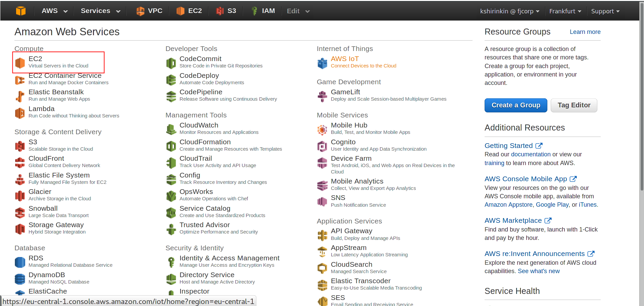Image resolution: width=644 pixels, height=306 pixels.
Task: Open the CodePipeline icon
Action: (x=171, y=96)
